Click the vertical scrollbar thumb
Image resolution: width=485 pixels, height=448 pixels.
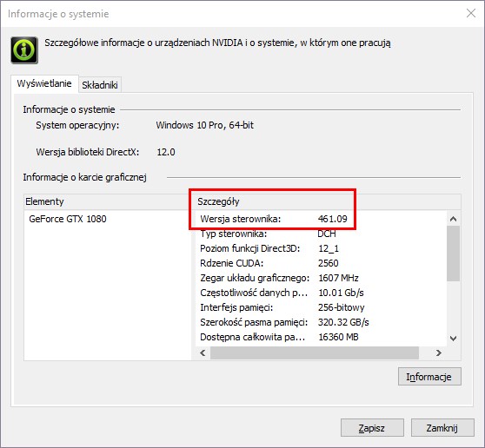pyautogui.click(x=454, y=254)
